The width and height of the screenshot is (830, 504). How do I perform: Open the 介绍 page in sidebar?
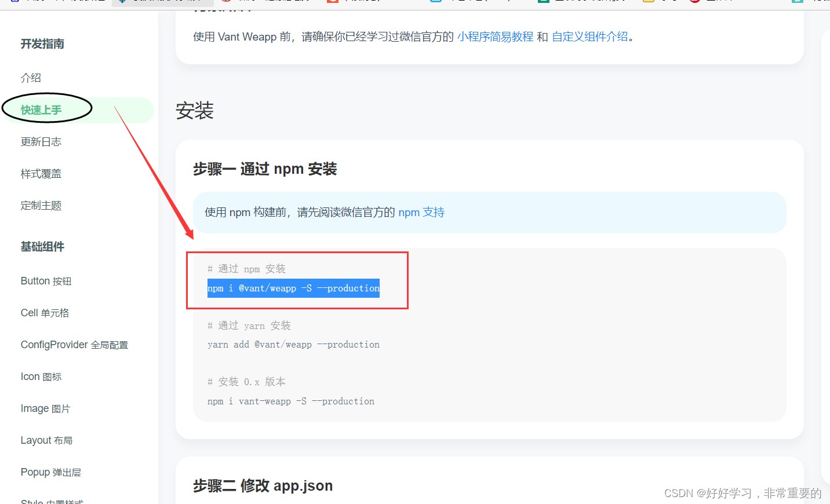pos(31,77)
